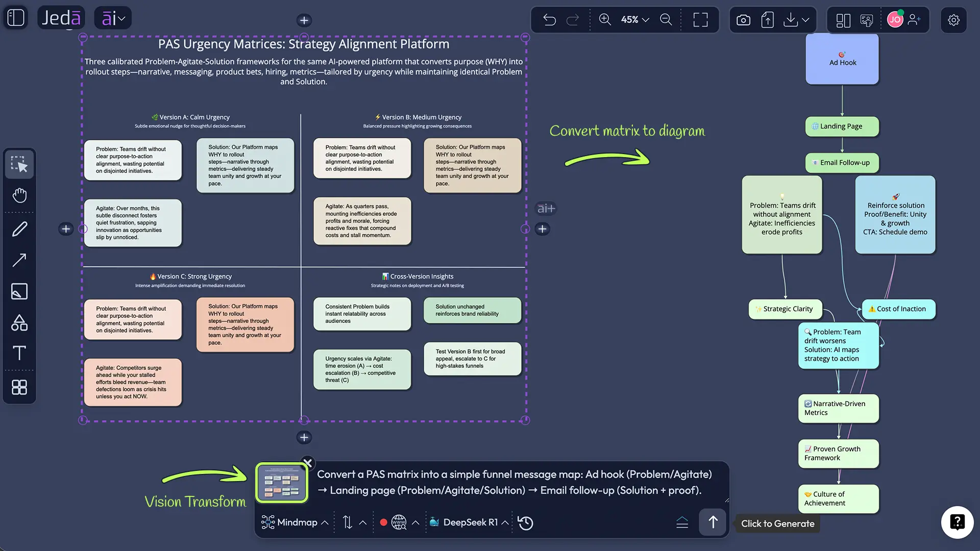Viewport: 980px width, 551px height.
Task: Click the ai+ button beside the matrix
Action: (546, 208)
